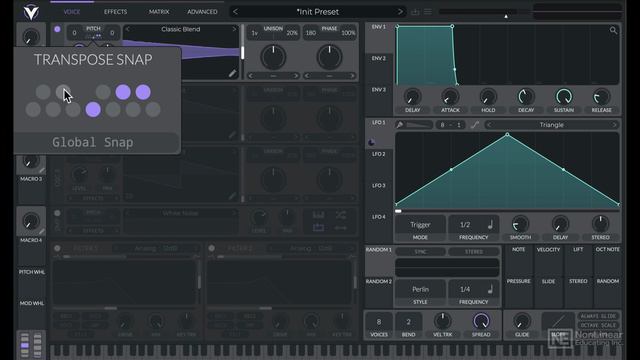Click the GLIDE knob

pyautogui.click(x=522, y=321)
